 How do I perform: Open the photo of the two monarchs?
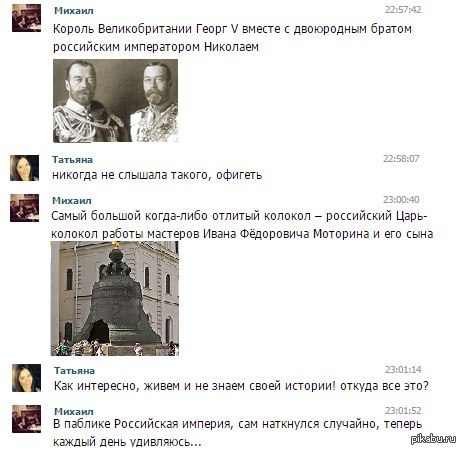[x=115, y=101]
